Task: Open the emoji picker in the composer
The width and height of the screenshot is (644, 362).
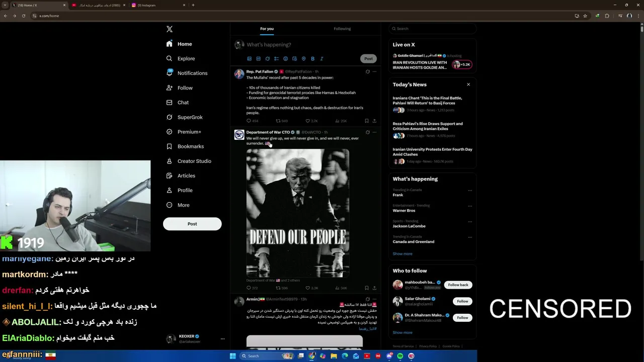Action: click(285, 59)
